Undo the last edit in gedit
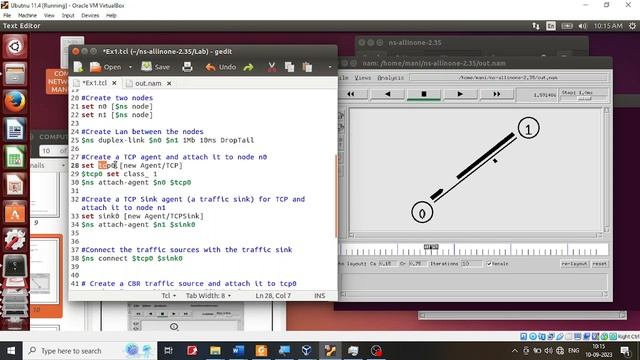The height and width of the screenshot is (360, 640). click(221, 67)
